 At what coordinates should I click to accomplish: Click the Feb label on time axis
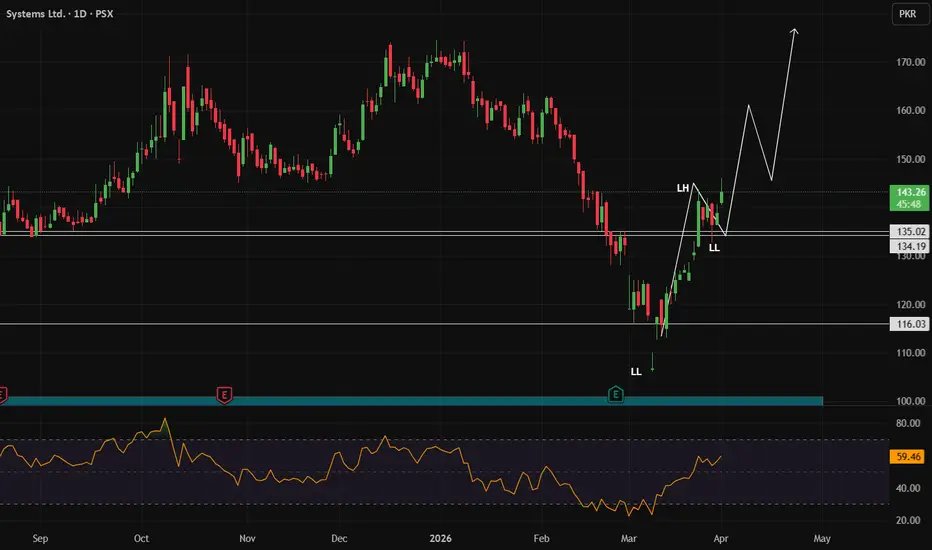(541, 538)
